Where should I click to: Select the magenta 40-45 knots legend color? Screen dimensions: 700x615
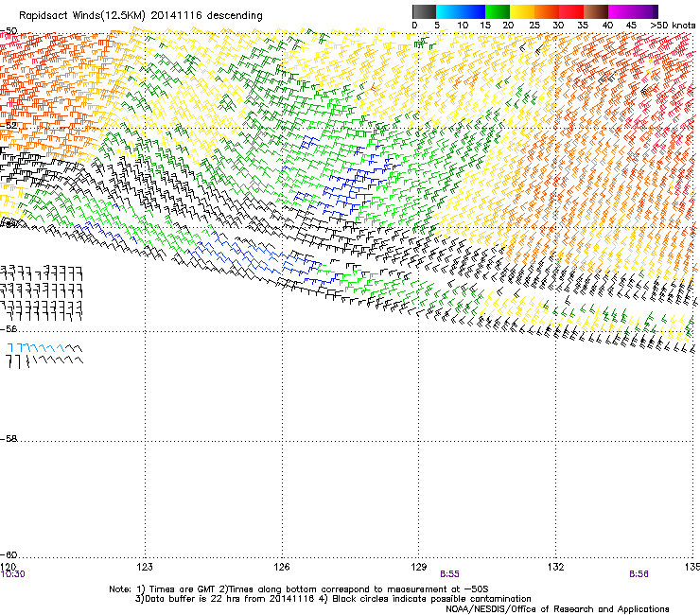[x=621, y=11]
